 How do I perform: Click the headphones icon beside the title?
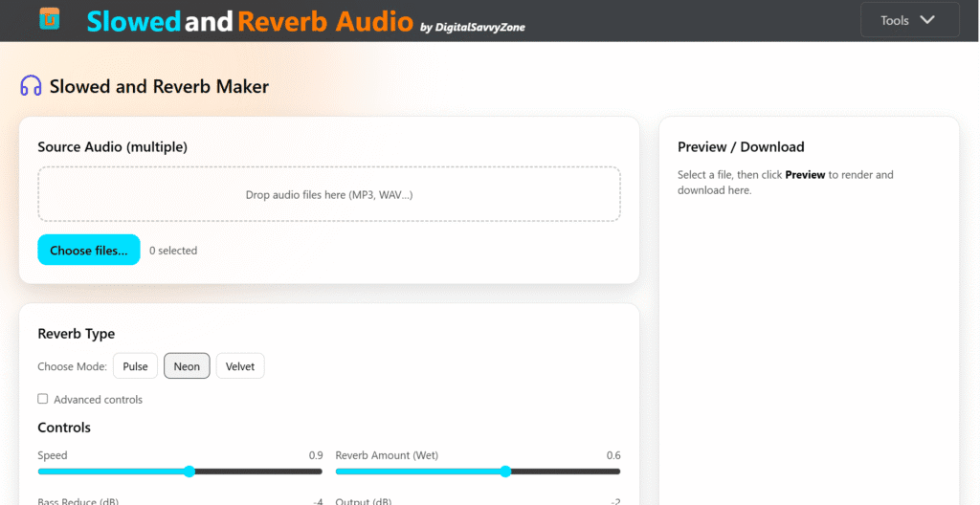click(31, 86)
